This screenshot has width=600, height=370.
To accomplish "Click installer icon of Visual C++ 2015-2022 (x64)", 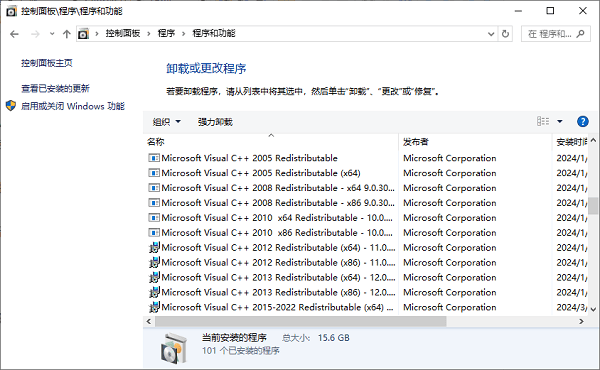I will [154, 307].
